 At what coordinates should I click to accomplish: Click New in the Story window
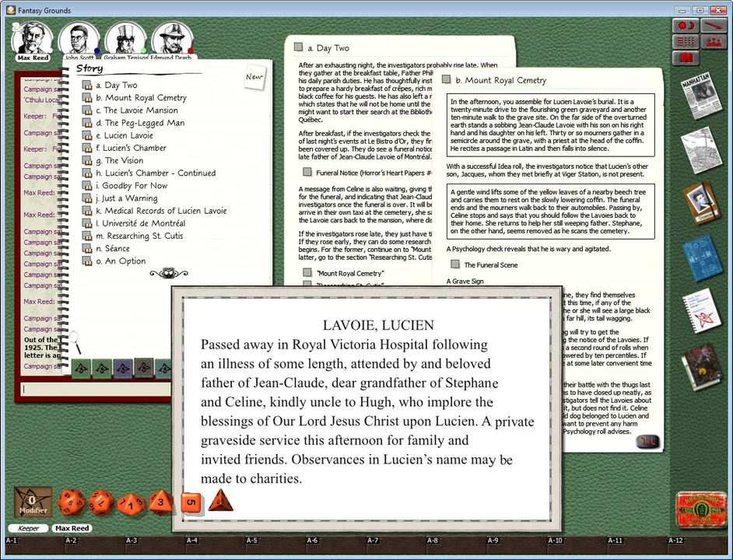[254, 77]
